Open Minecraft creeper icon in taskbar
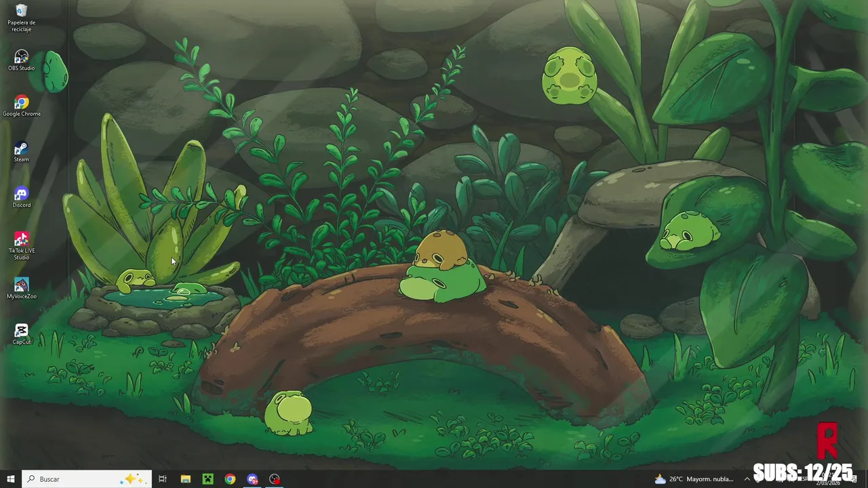Image resolution: width=868 pixels, height=488 pixels. tap(208, 479)
